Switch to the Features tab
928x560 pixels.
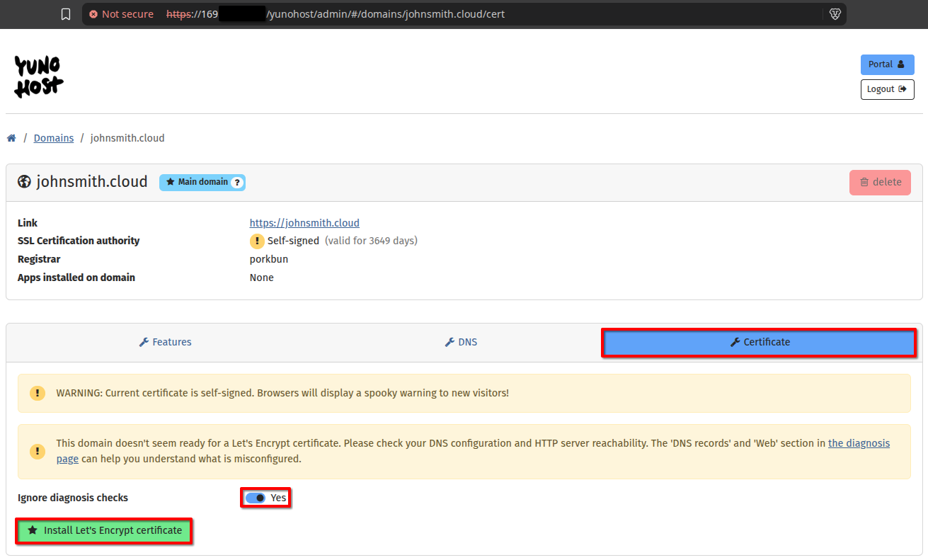click(165, 343)
